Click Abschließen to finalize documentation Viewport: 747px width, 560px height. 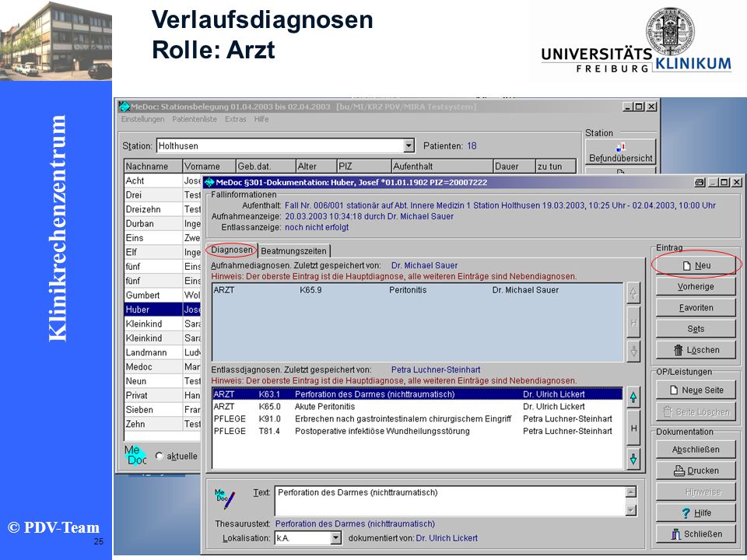pos(696,450)
